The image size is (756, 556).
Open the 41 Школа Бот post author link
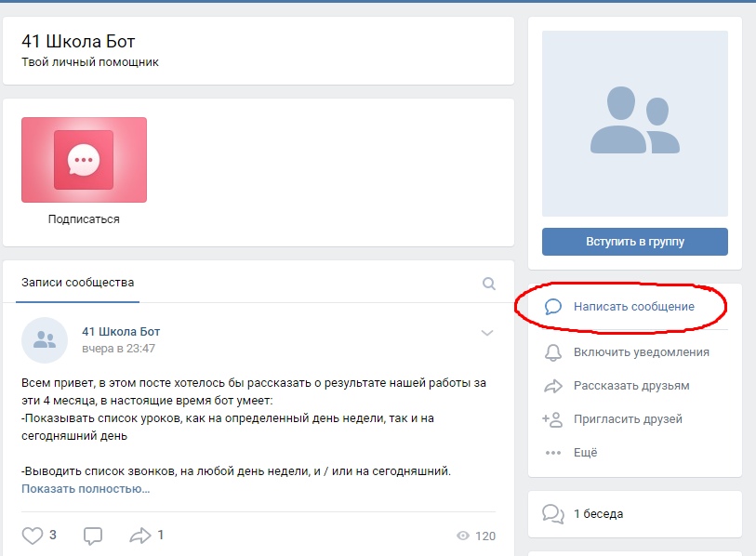tap(121, 332)
